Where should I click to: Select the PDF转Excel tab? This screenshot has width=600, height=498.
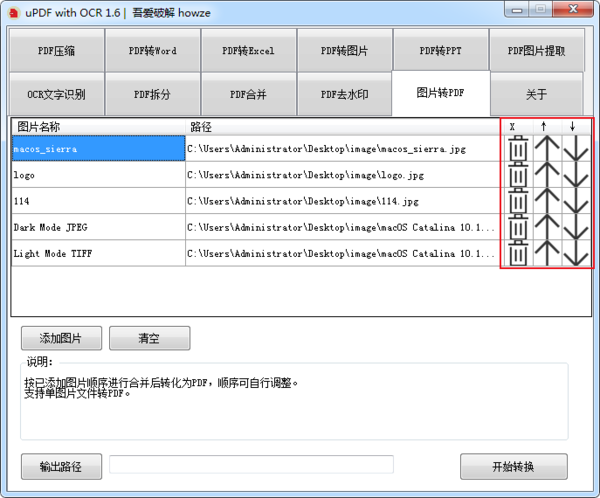(x=249, y=51)
